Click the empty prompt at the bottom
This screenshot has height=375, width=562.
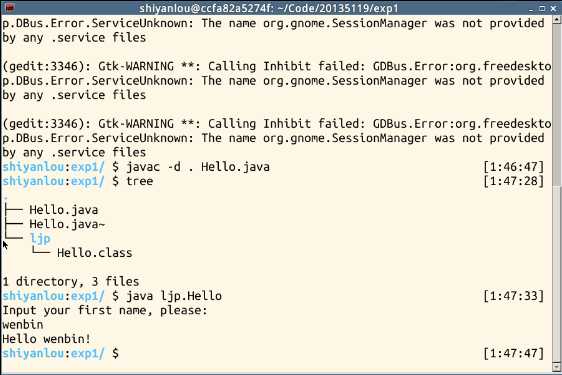click(60, 353)
